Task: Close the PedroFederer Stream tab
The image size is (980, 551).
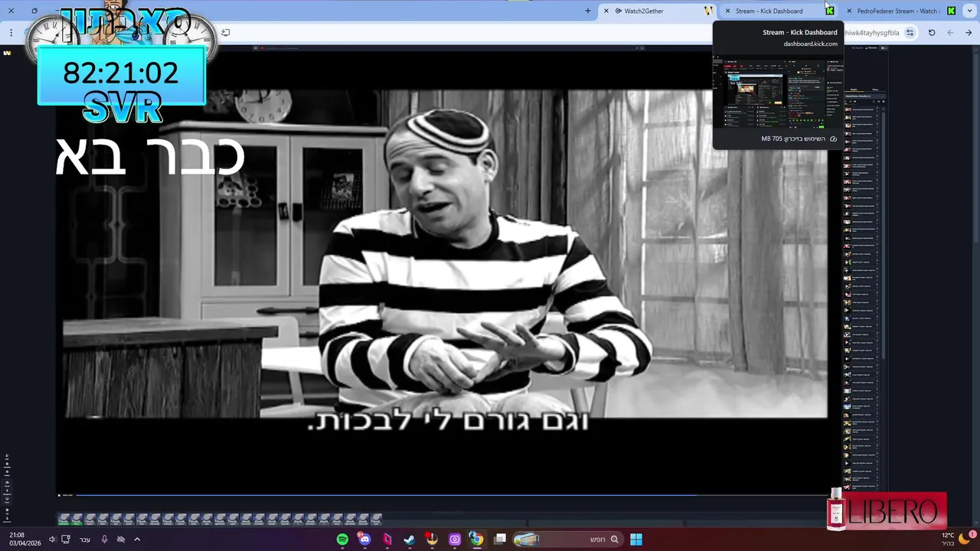Action: coord(848,11)
